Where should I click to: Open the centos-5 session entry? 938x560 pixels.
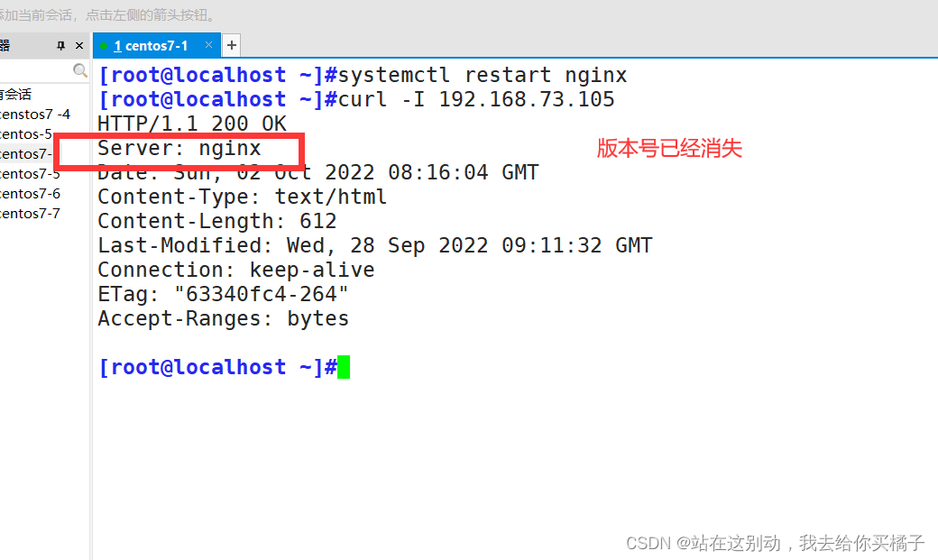(27, 134)
